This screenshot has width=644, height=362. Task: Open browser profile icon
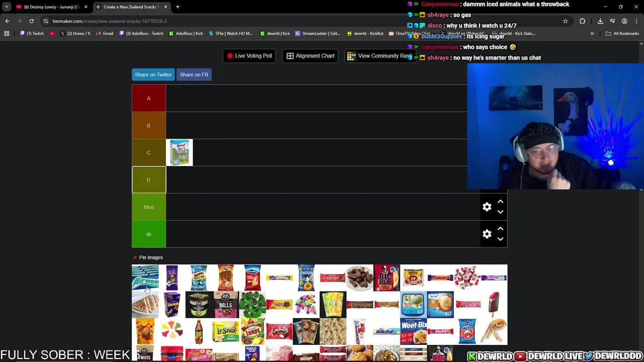[x=624, y=21]
